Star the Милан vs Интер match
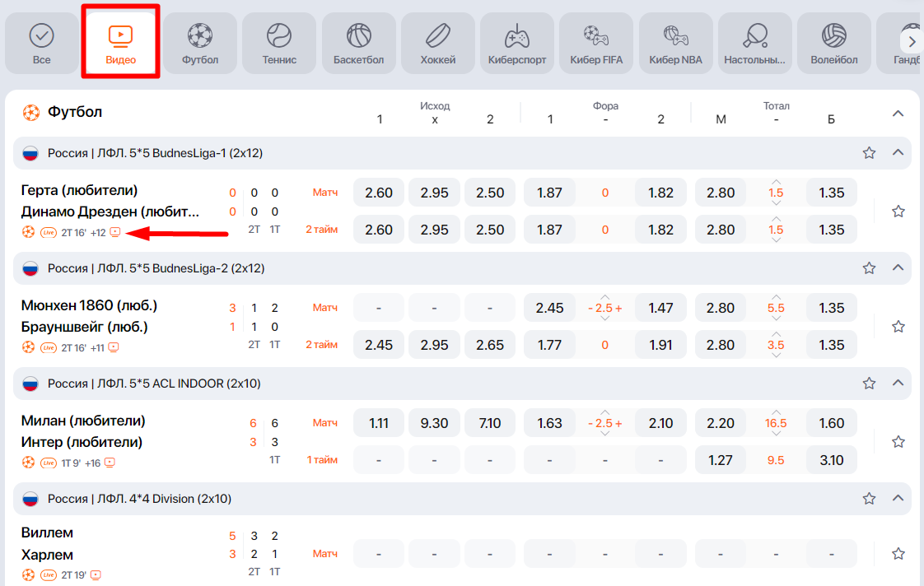 (898, 442)
